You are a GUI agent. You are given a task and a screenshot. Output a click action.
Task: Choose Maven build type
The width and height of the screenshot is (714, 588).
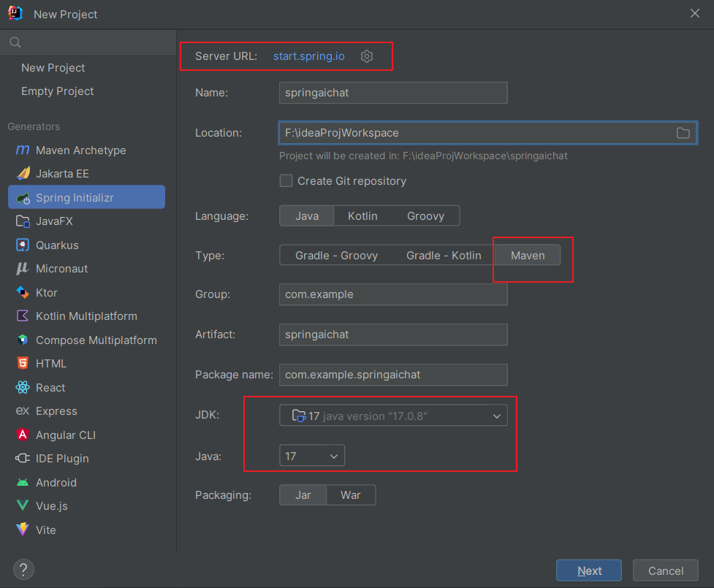point(528,256)
